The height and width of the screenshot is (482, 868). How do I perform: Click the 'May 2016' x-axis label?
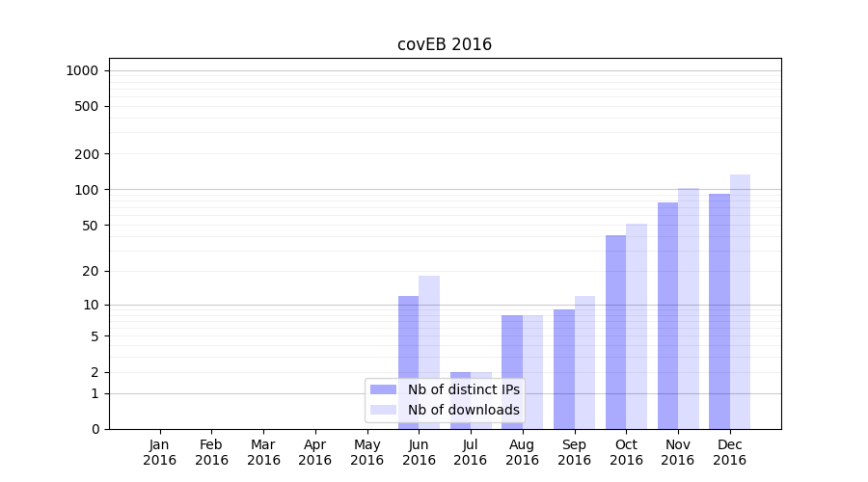(x=367, y=452)
